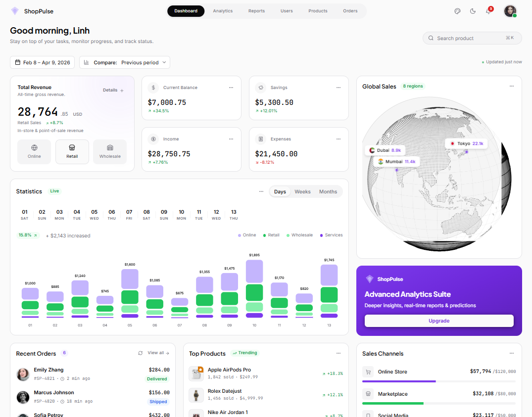Click the Search product field
Viewport: 532px width, 417px height.
coord(472,38)
